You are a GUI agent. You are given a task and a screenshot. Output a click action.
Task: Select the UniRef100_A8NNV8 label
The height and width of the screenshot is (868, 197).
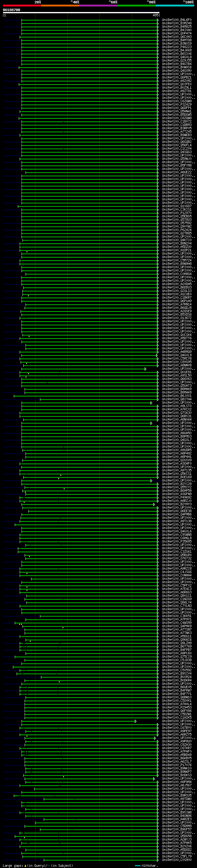[x=177, y=365]
